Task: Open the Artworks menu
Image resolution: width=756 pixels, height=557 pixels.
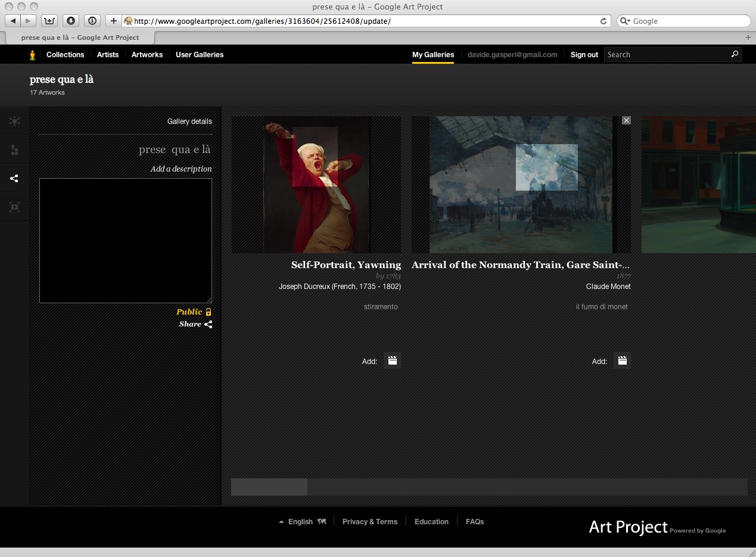Action: [147, 54]
